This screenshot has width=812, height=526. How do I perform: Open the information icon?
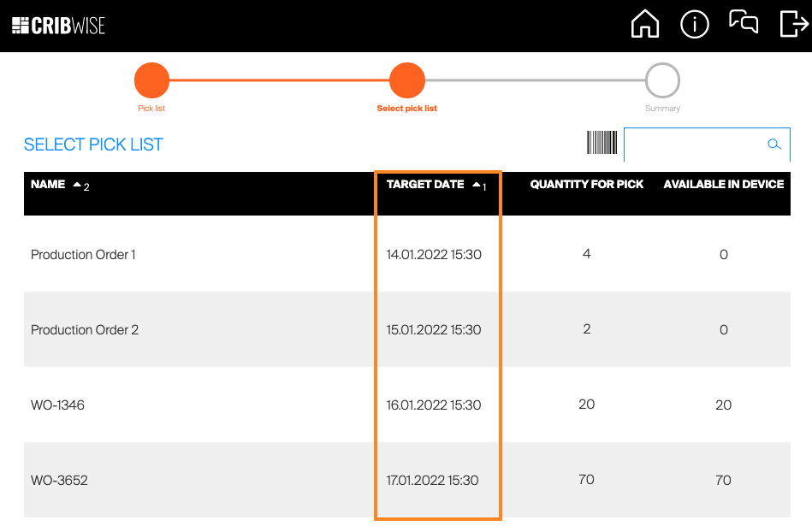pyautogui.click(x=694, y=25)
